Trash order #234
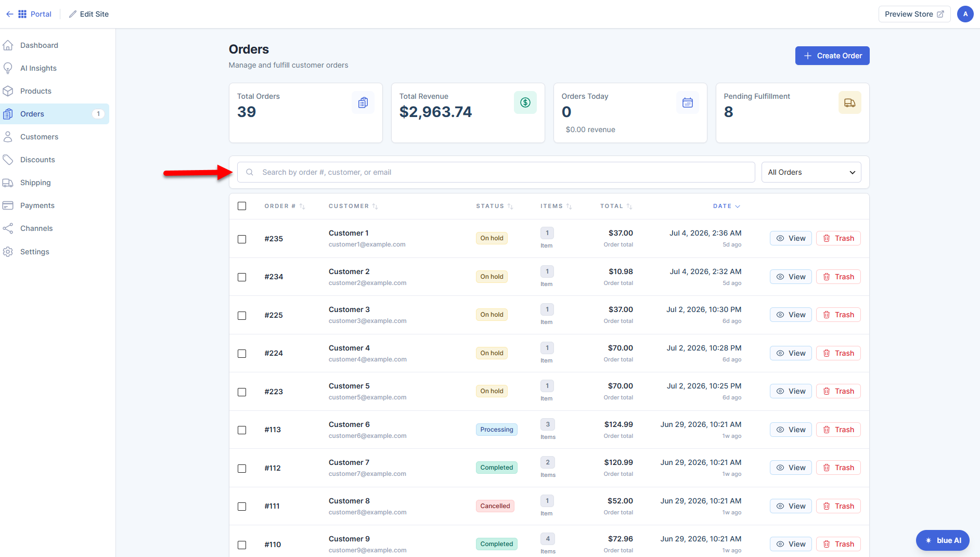Viewport: 980px width, 557px height. [838, 277]
